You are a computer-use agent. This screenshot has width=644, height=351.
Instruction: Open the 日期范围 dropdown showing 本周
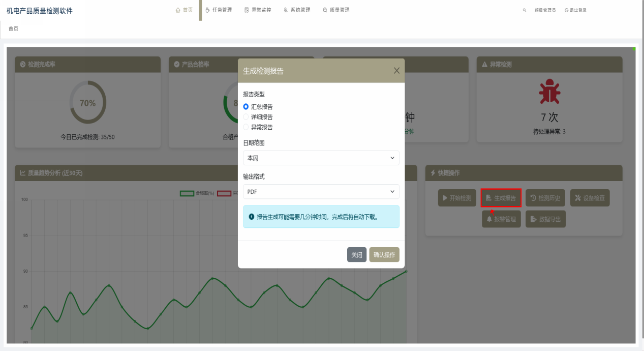click(x=321, y=158)
